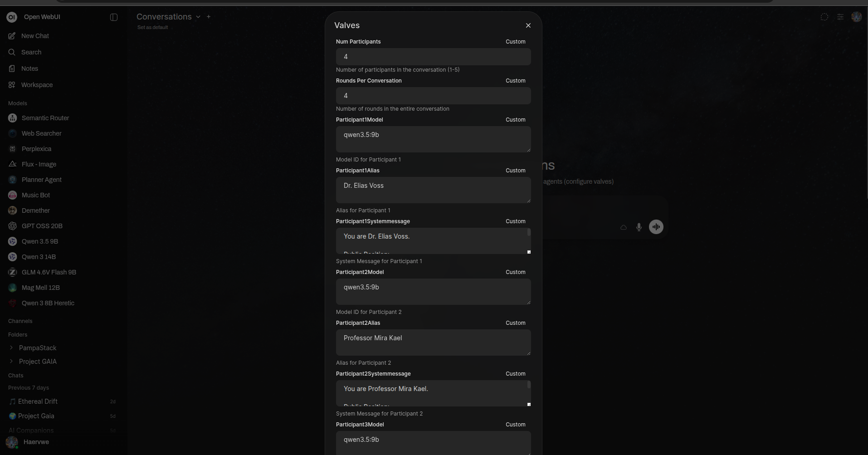Open the Conversations model dropdown
Screen dimensions: 868x455
click(x=198, y=17)
